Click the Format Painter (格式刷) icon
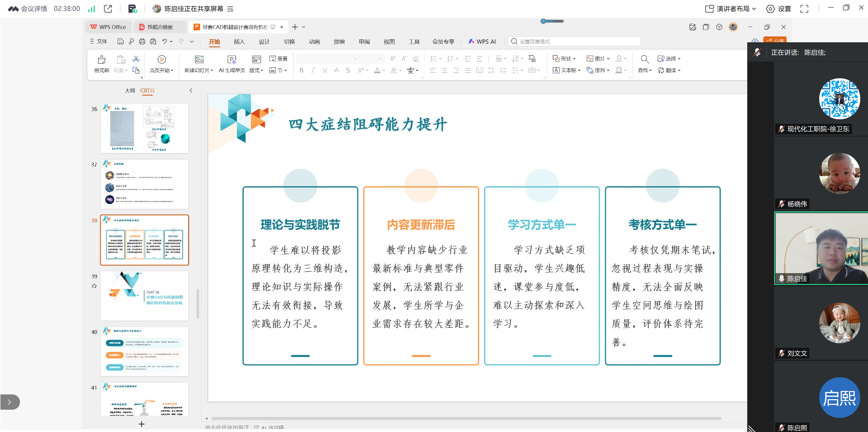The height and width of the screenshot is (432, 868). pyautogui.click(x=102, y=60)
